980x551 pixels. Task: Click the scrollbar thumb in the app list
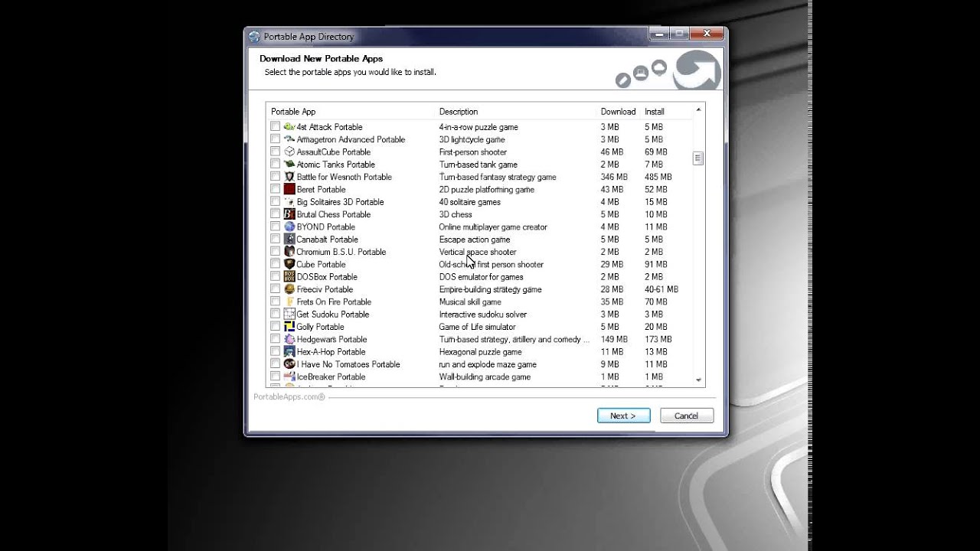[x=697, y=158]
